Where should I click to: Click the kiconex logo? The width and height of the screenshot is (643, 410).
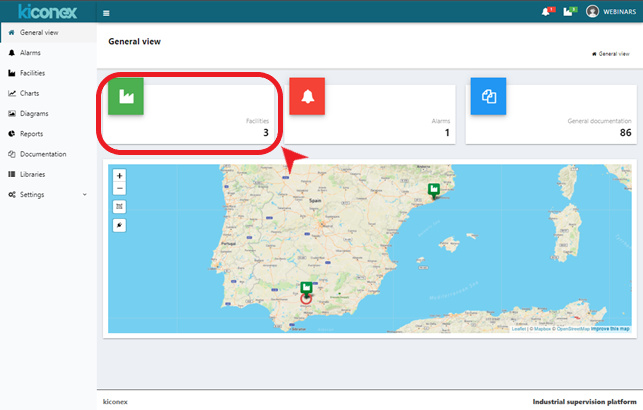pyautogui.click(x=47, y=12)
